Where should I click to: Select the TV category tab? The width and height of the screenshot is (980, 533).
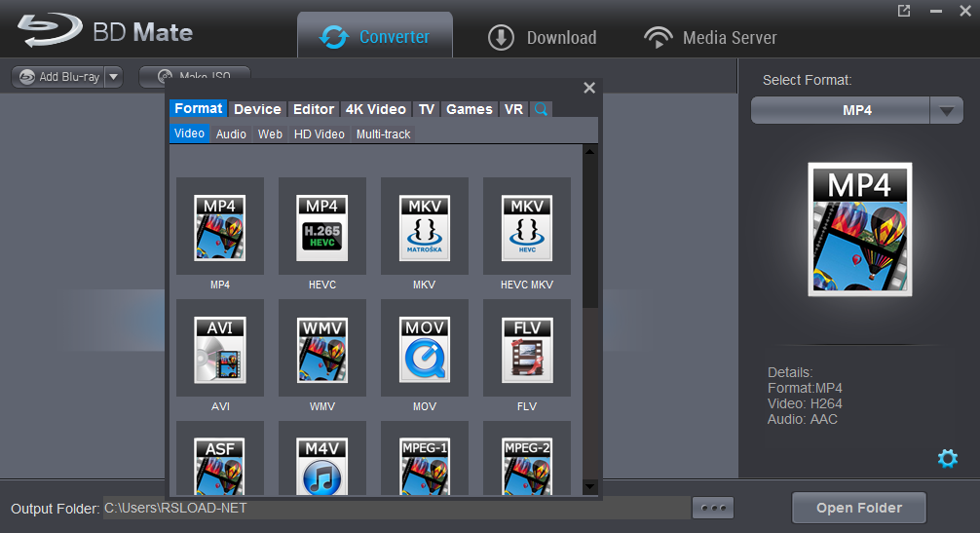[x=427, y=109]
